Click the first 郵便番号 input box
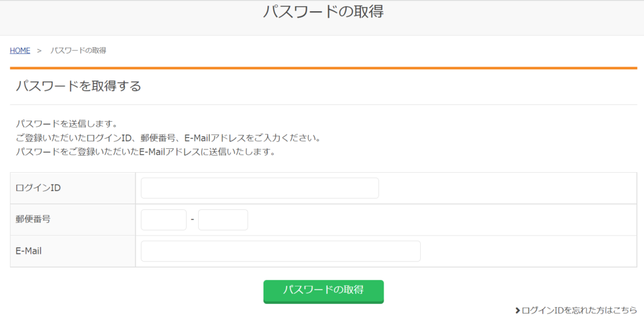This screenshot has width=644, height=326. point(164,220)
